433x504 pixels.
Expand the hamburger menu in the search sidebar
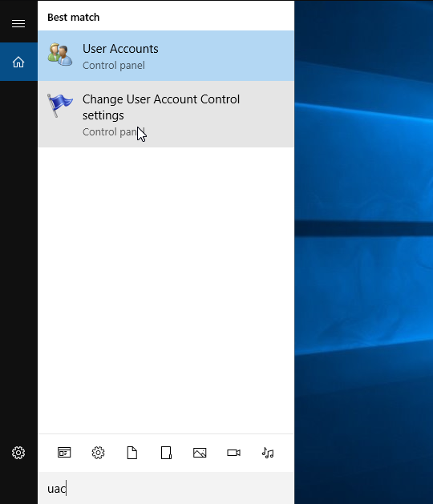[x=18, y=23]
